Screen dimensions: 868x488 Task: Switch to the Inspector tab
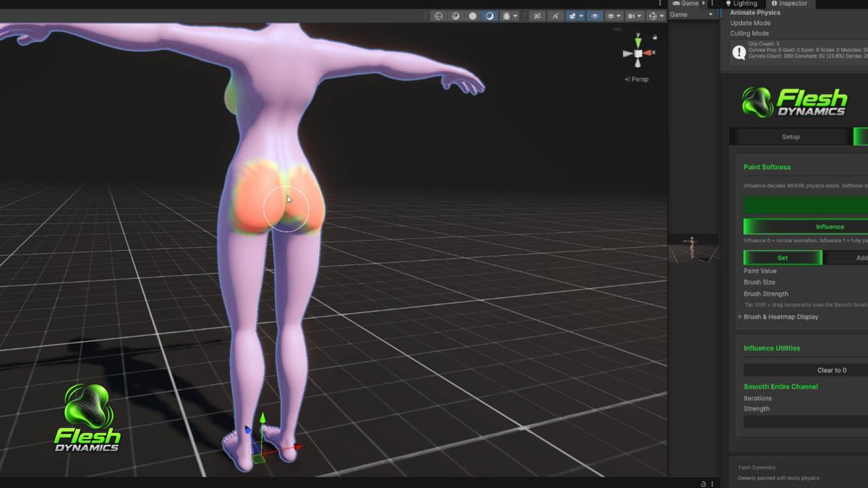(788, 4)
